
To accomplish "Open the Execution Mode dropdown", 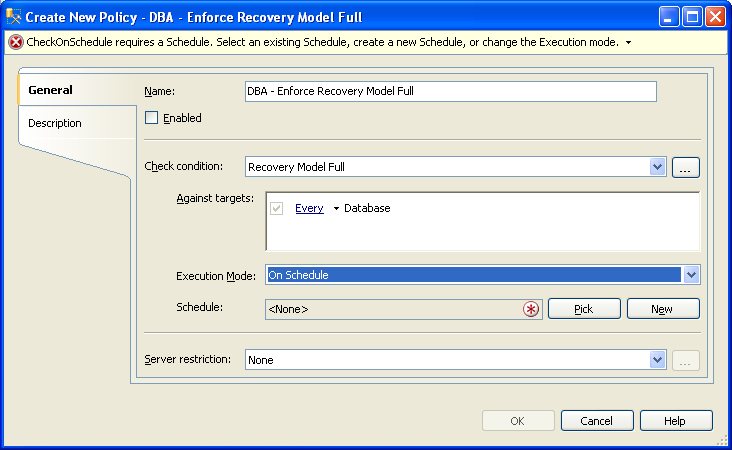I will [691, 274].
